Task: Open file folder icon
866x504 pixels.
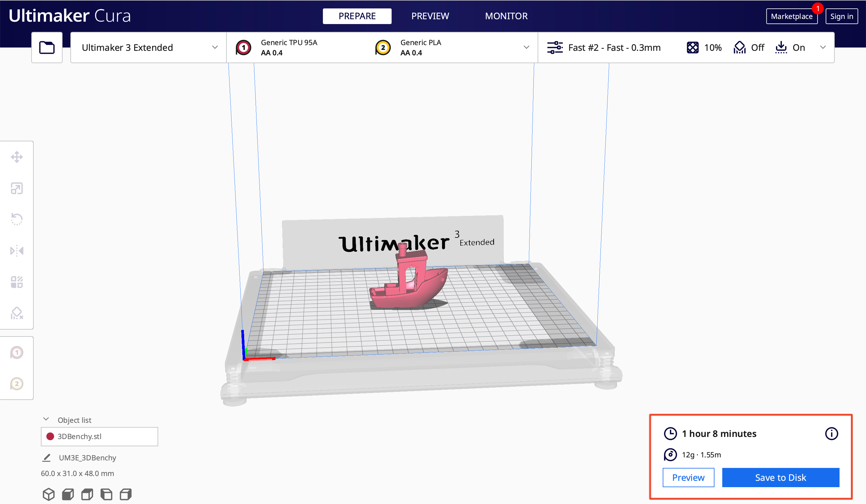Action: pos(47,48)
